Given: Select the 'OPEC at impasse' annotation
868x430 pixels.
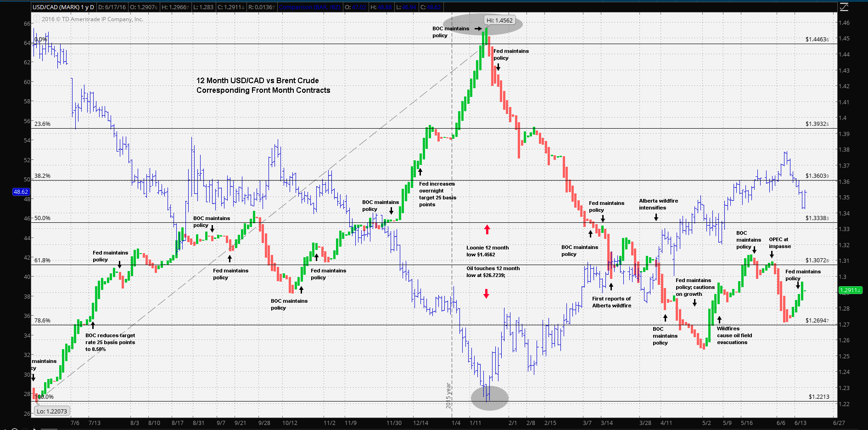Looking at the screenshot, I should [780, 243].
